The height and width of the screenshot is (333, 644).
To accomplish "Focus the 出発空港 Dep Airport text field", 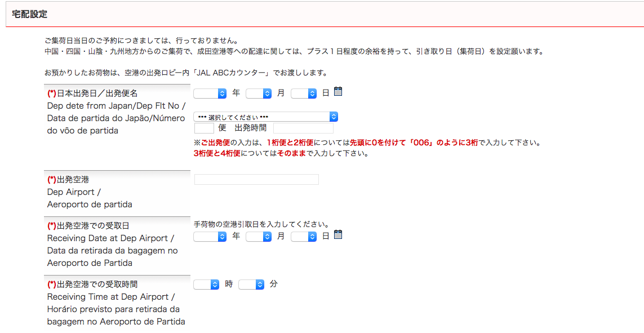I will pos(256,180).
